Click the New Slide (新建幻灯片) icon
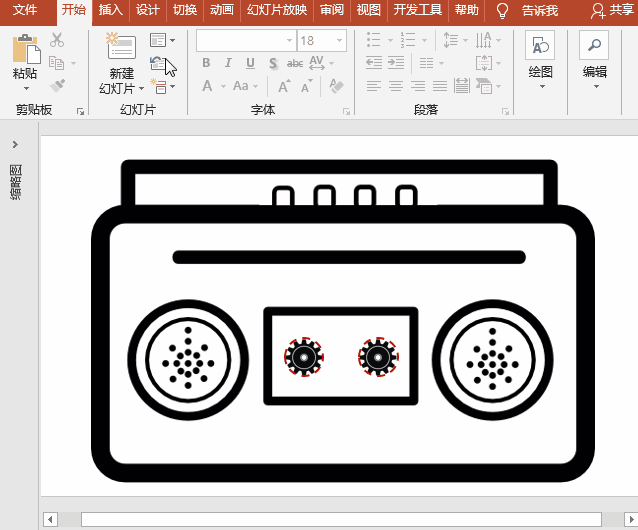This screenshot has width=638, height=530. [x=121, y=48]
